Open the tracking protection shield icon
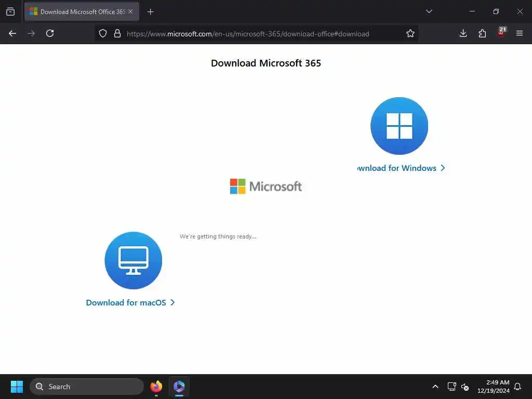Viewport: 532px width, 399px height. [103, 33]
